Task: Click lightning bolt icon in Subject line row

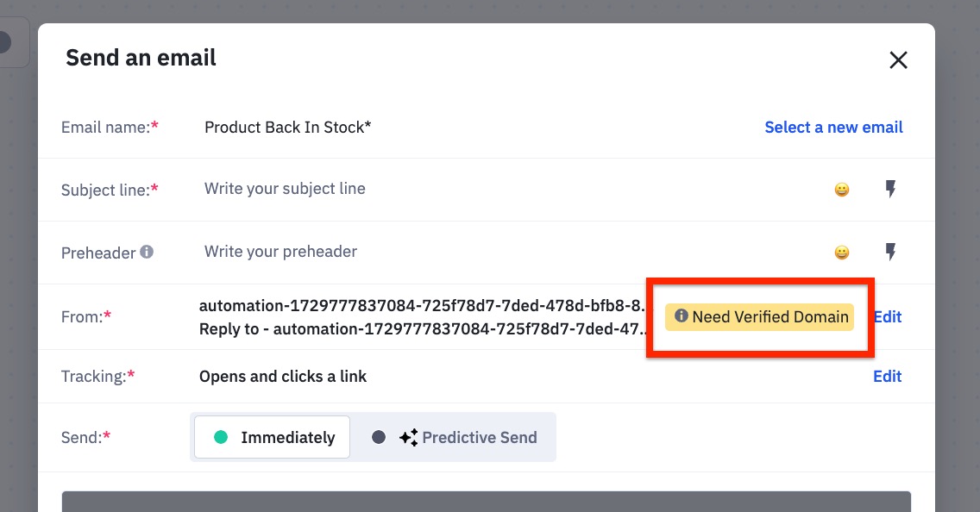Action: coord(891,189)
